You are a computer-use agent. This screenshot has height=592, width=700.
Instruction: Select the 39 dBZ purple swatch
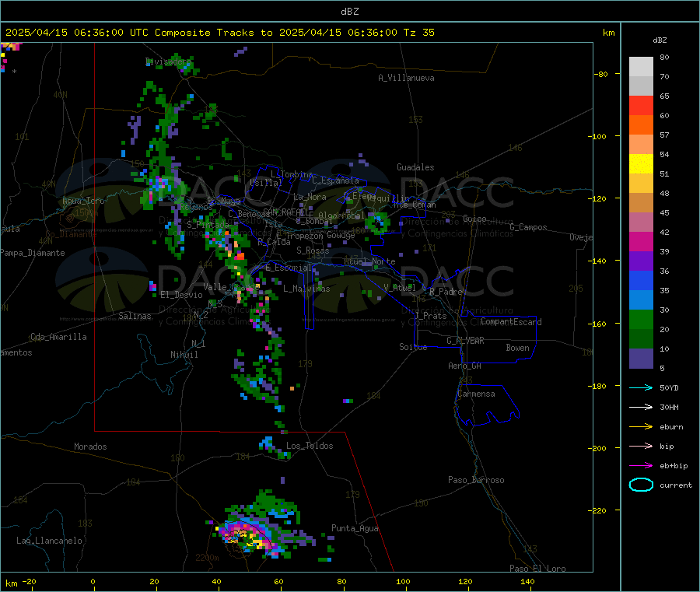tap(641, 261)
